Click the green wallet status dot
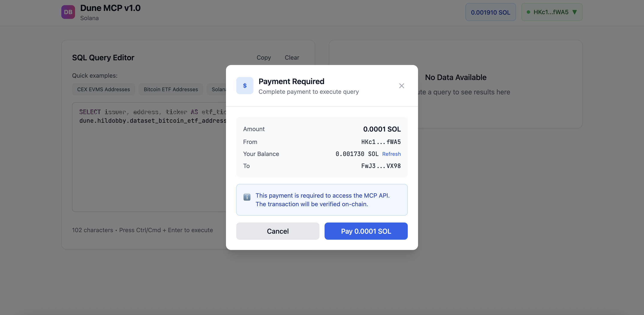 pyautogui.click(x=528, y=12)
